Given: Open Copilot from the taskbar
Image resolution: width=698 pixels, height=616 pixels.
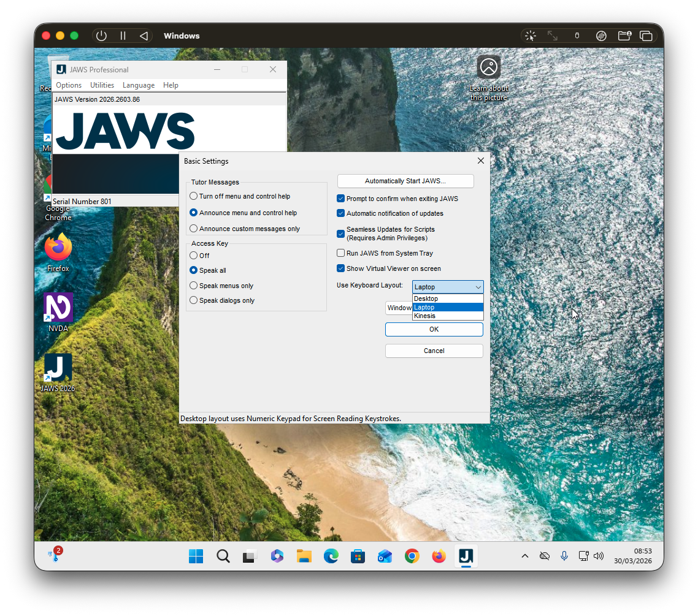Looking at the screenshot, I should [277, 557].
